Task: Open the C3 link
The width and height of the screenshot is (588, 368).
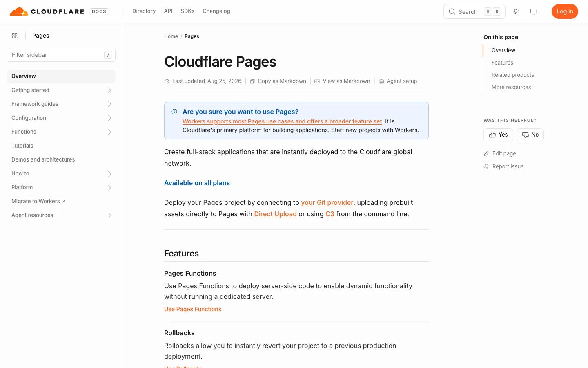Action: click(x=330, y=214)
